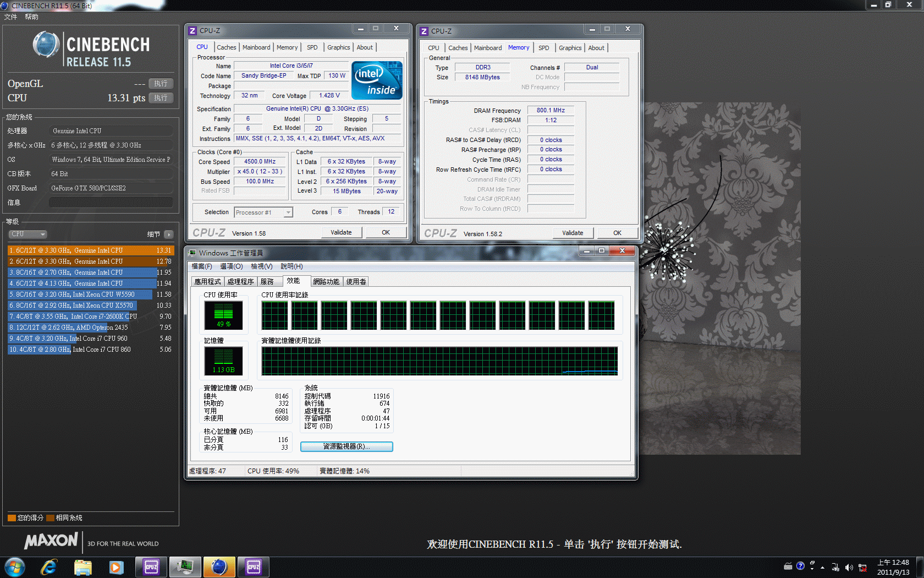The height and width of the screenshot is (578, 924).
Task: Select rank 10 Core i7 CPU 860 result
Action: (x=90, y=350)
